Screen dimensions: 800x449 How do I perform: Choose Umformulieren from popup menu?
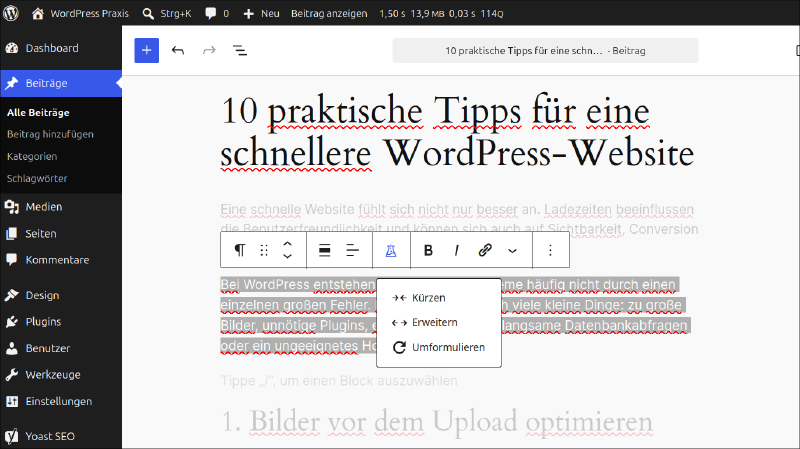tap(439, 347)
